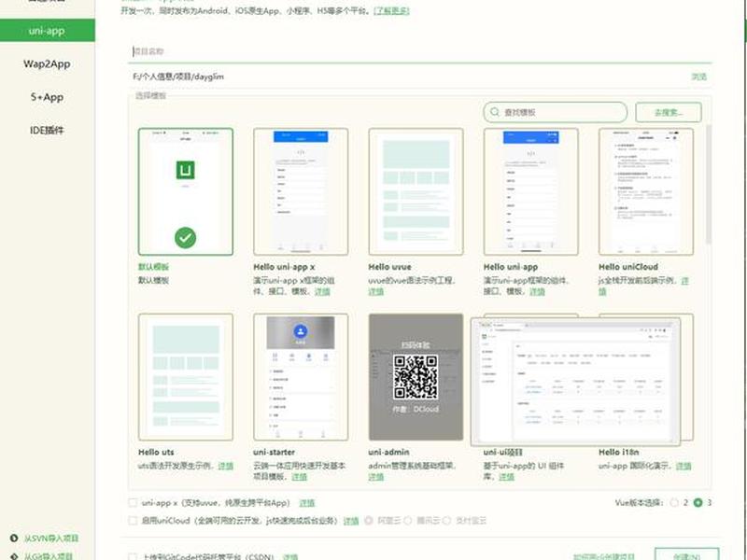Viewport: 747px width, 560px height.
Task: Click the uni-admin QR code thumbnail
Action: 416,377
